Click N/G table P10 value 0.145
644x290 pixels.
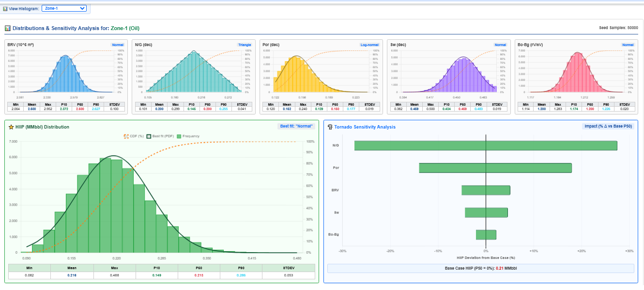click(x=191, y=109)
